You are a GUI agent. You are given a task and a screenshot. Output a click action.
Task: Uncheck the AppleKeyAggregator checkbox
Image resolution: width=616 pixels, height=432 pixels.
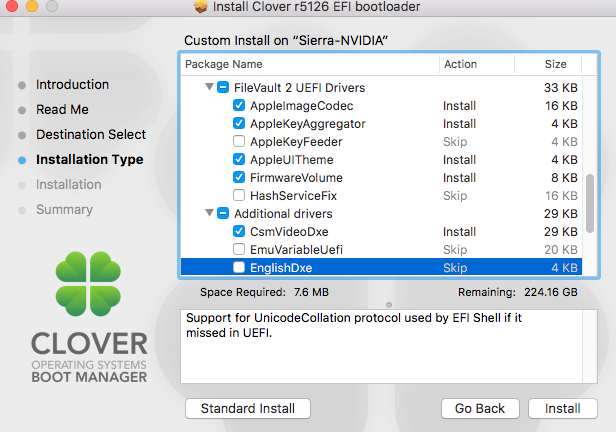[239, 123]
